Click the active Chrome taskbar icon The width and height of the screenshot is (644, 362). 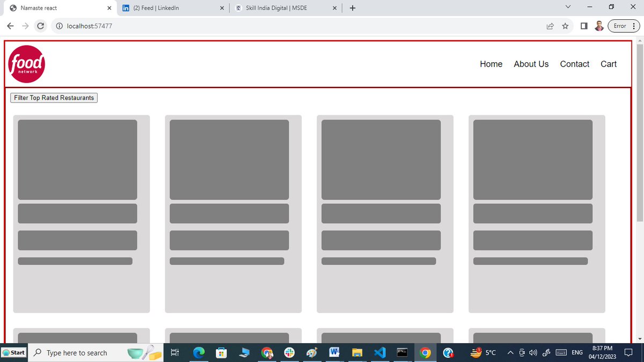[x=425, y=353]
